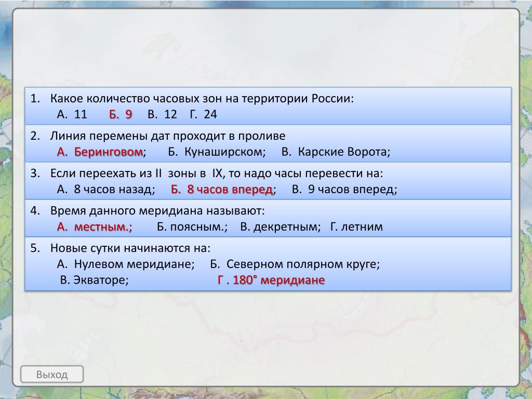Select answer Б. 9 in question 1

click(121, 114)
